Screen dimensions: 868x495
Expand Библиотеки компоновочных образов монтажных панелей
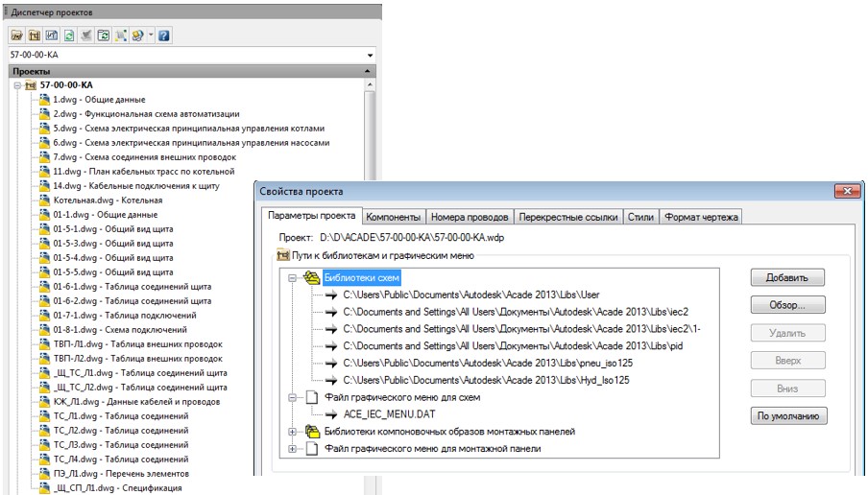(x=292, y=431)
